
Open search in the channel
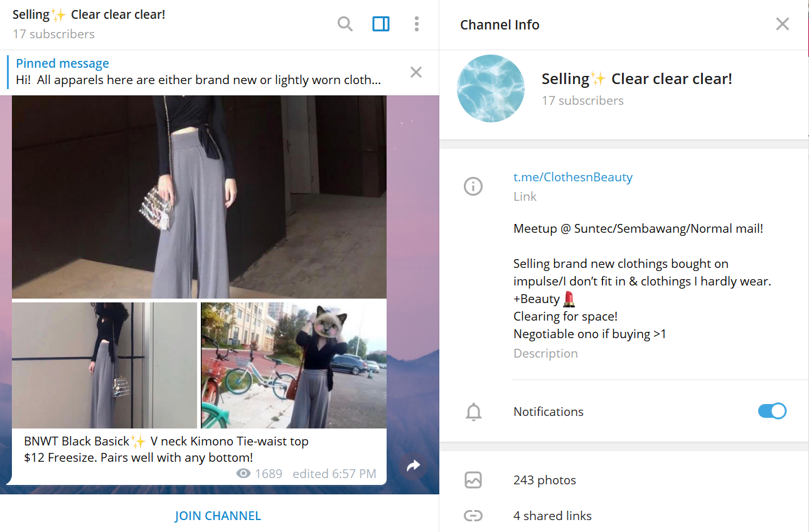[x=345, y=24]
